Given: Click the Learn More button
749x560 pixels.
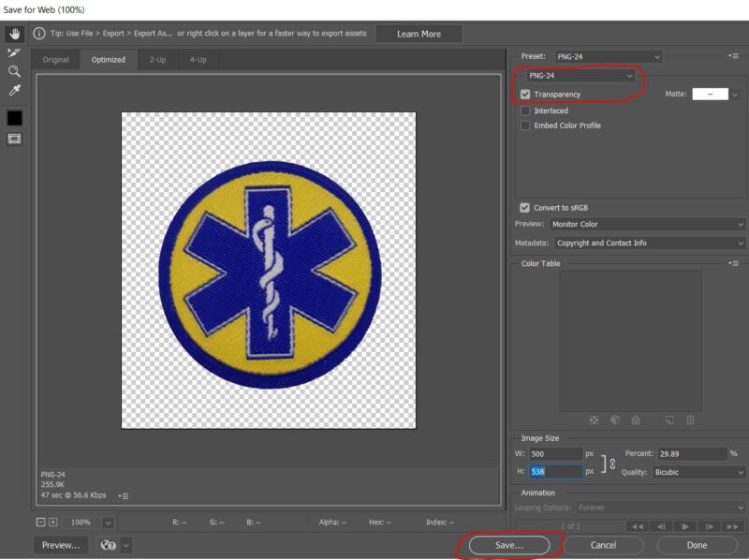Looking at the screenshot, I should (x=419, y=34).
